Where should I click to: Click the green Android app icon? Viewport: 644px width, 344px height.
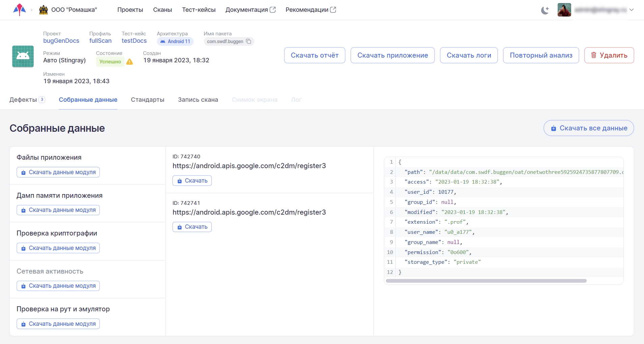(x=23, y=56)
